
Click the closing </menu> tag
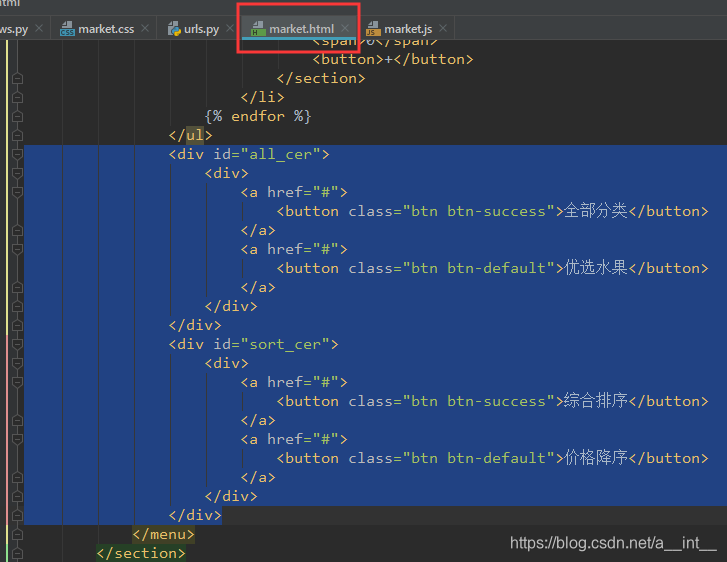point(163,535)
